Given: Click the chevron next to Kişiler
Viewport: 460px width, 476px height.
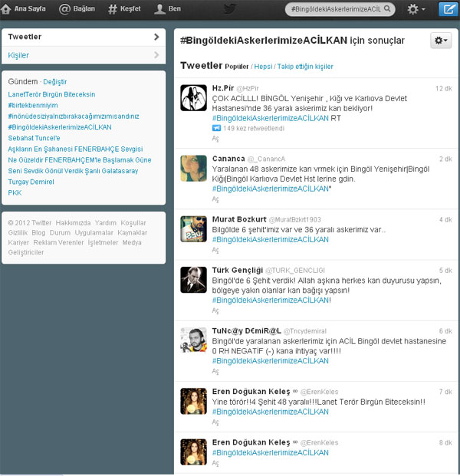Looking at the screenshot, I should click(x=156, y=55).
